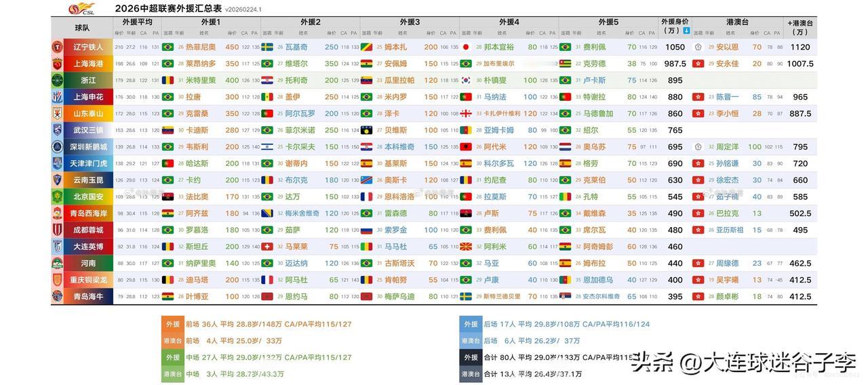Click the 重庆铜梁龙 team crest

58,279
